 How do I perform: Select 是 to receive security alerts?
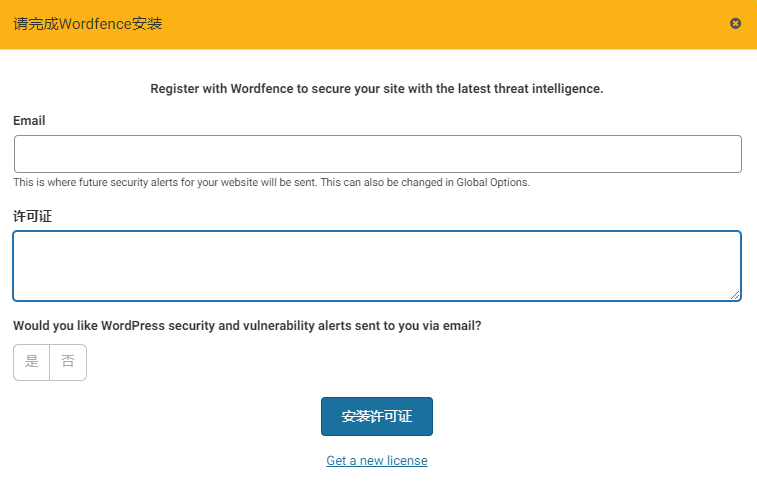point(31,362)
